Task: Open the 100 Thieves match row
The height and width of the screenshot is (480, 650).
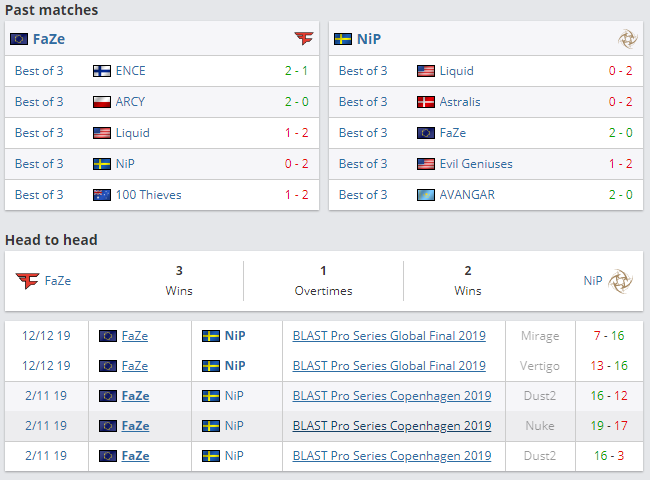Action: pos(148,195)
